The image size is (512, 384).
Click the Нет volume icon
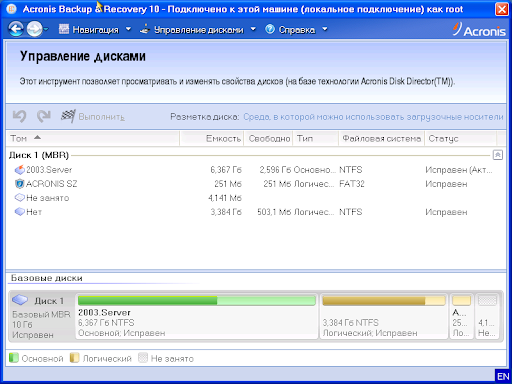click(x=20, y=212)
